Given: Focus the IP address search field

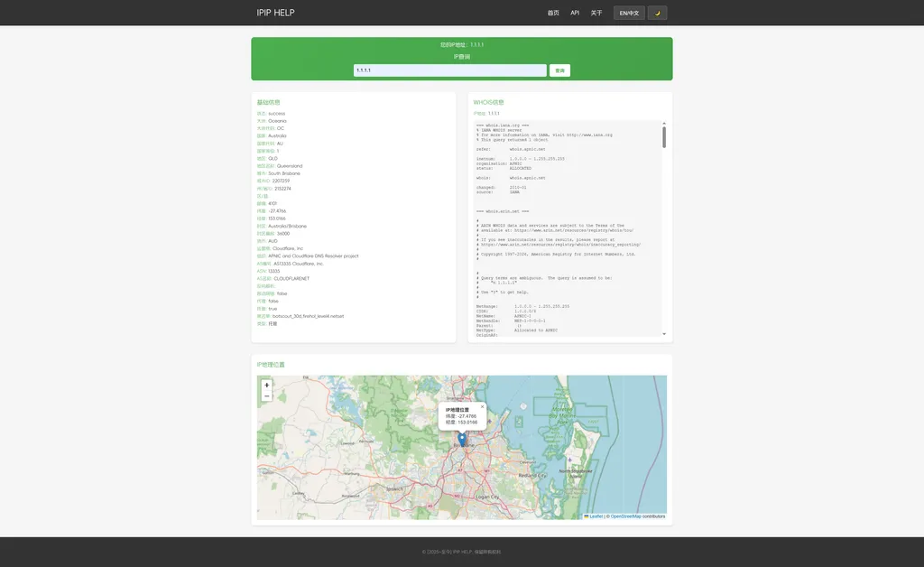Looking at the screenshot, I should [x=449, y=70].
